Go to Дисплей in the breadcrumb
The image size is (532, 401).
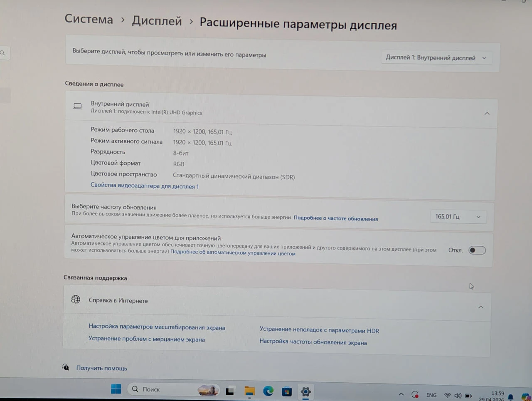coord(157,21)
